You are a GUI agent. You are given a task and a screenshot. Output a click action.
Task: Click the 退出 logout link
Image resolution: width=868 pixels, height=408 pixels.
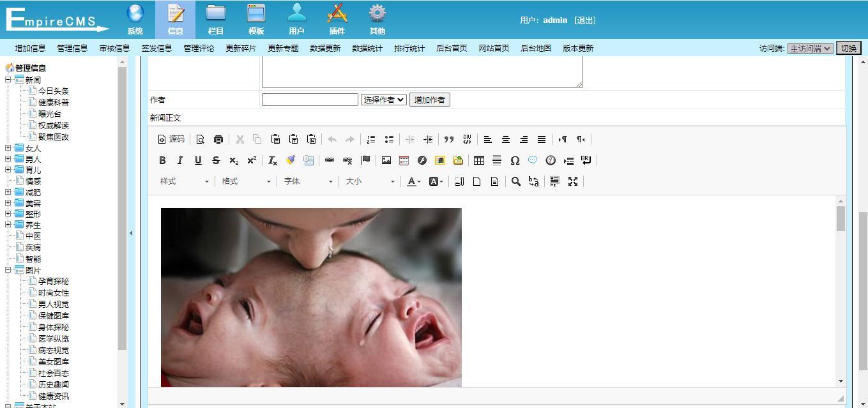(x=584, y=20)
